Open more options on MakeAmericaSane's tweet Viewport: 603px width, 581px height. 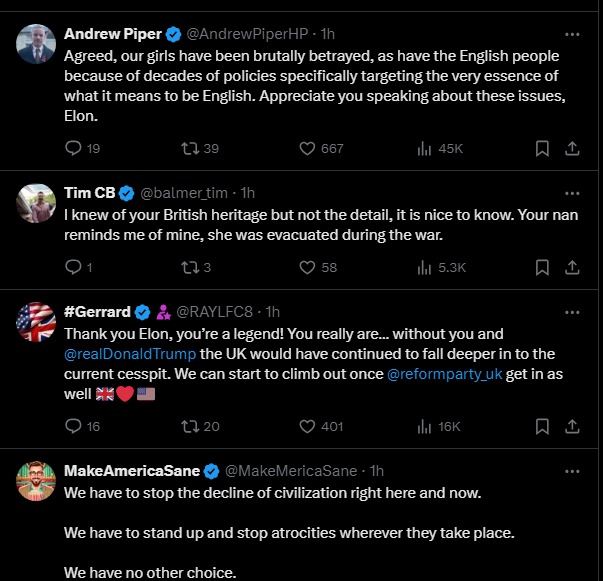pyautogui.click(x=572, y=469)
